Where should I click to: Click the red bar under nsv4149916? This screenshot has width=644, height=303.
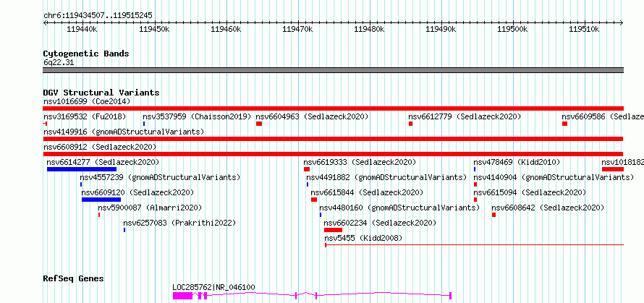click(x=333, y=139)
